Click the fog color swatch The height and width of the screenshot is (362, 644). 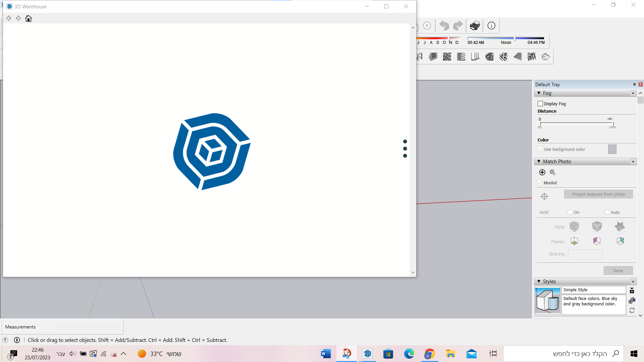612,149
